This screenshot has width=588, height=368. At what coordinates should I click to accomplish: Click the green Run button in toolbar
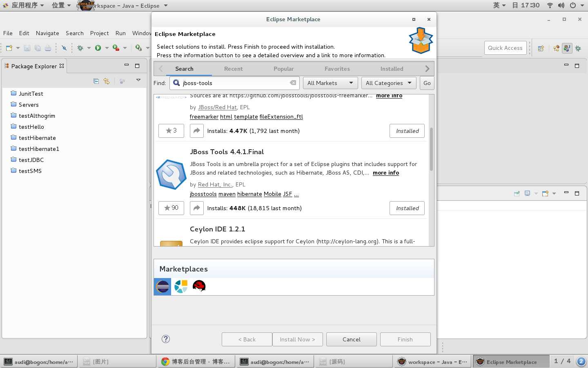pos(98,48)
